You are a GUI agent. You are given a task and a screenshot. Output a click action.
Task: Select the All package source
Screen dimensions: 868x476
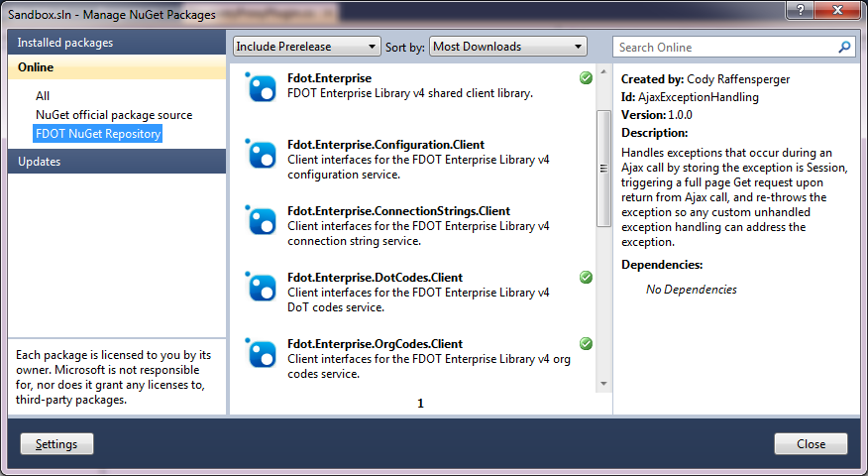(43, 96)
